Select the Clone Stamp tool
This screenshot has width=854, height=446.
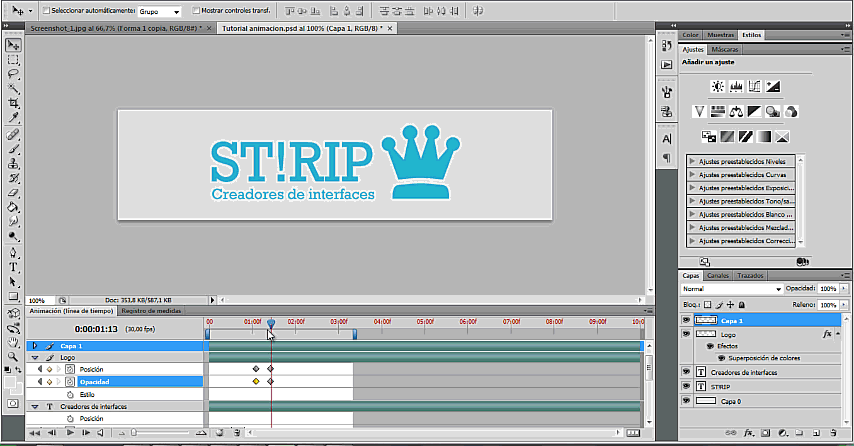(13, 164)
